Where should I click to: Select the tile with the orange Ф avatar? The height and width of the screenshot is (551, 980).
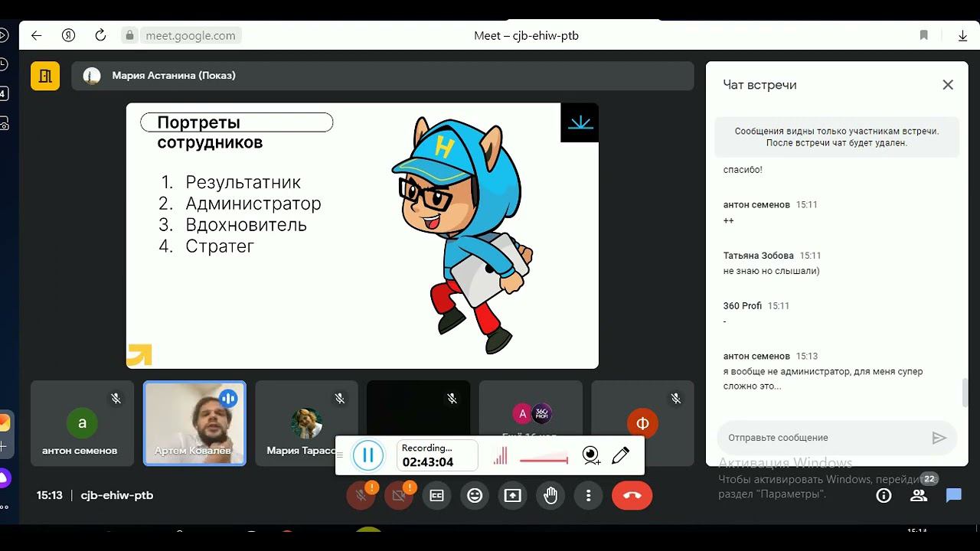click(x=642, y=423)
